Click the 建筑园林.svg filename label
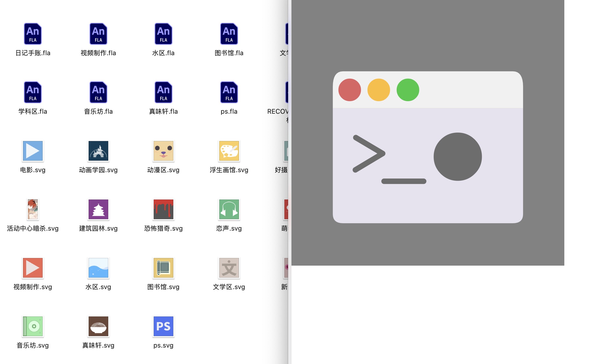613x364 pixels. pyautogui.click(x=98, y=228)
